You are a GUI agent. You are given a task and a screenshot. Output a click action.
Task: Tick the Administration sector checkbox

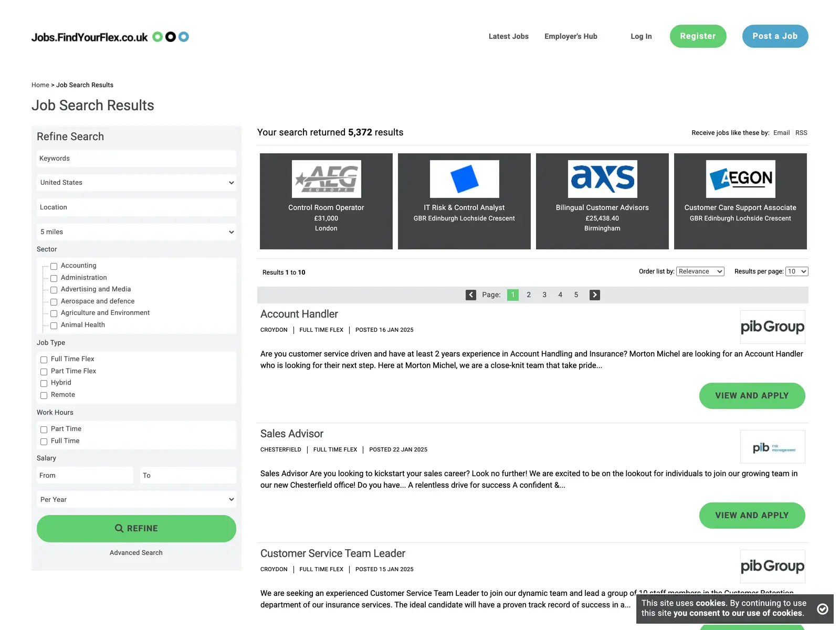(54, 278)
